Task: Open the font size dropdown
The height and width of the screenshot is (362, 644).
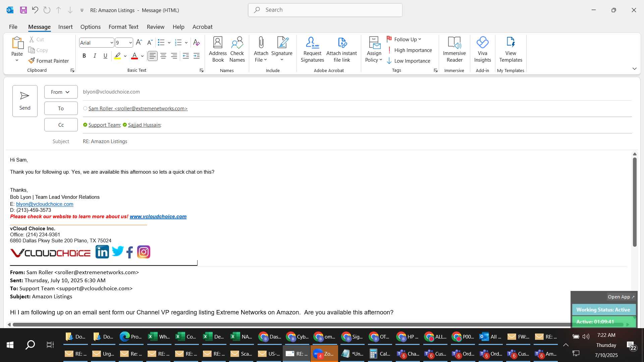Action: [x=130, y=43]
